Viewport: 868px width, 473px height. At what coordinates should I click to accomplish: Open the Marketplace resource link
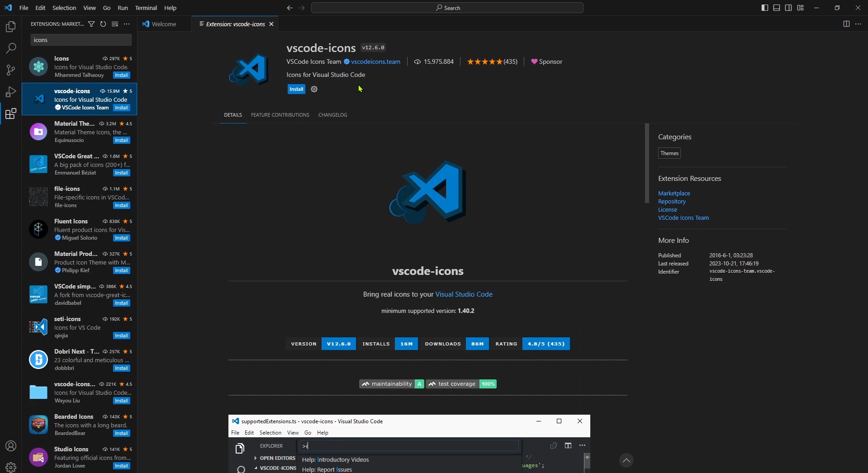(674, 193)
